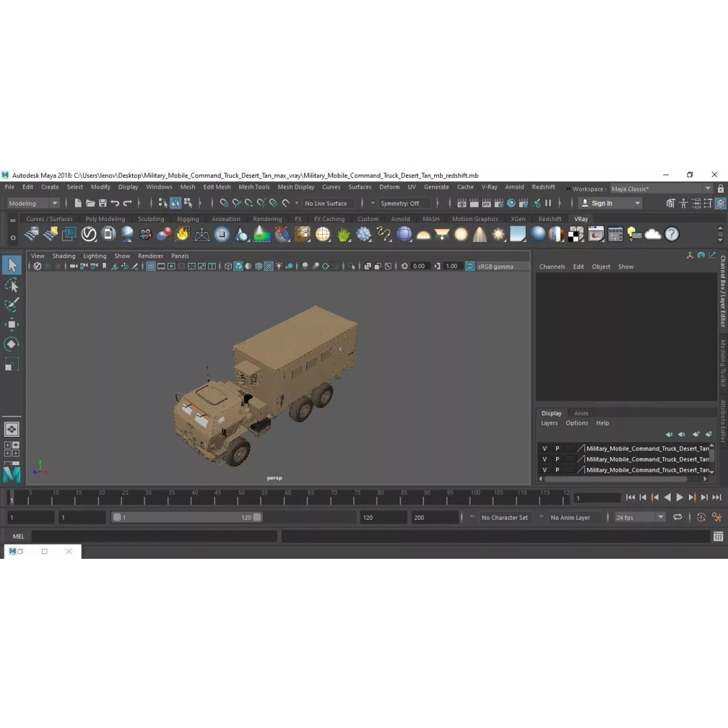
Task: Activate the Scale tool
Action: click(x=12, y=363)
